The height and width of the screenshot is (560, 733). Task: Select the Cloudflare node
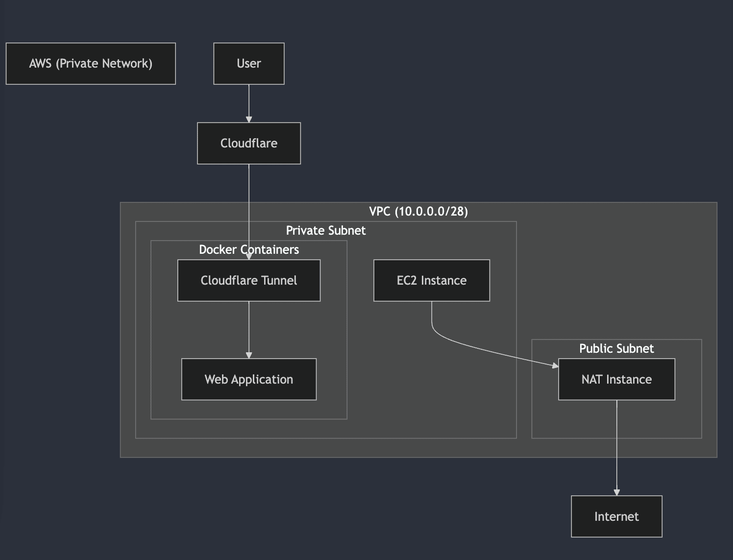point(249,143)
